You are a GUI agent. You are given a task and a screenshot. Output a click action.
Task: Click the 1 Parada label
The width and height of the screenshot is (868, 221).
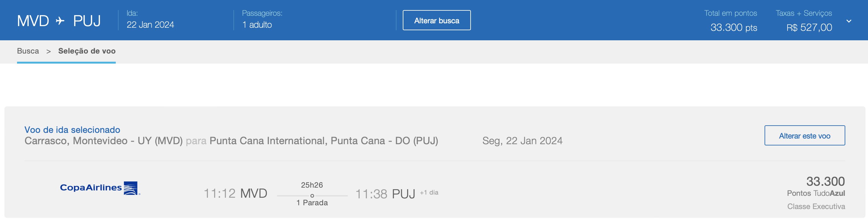coord(312,202)
